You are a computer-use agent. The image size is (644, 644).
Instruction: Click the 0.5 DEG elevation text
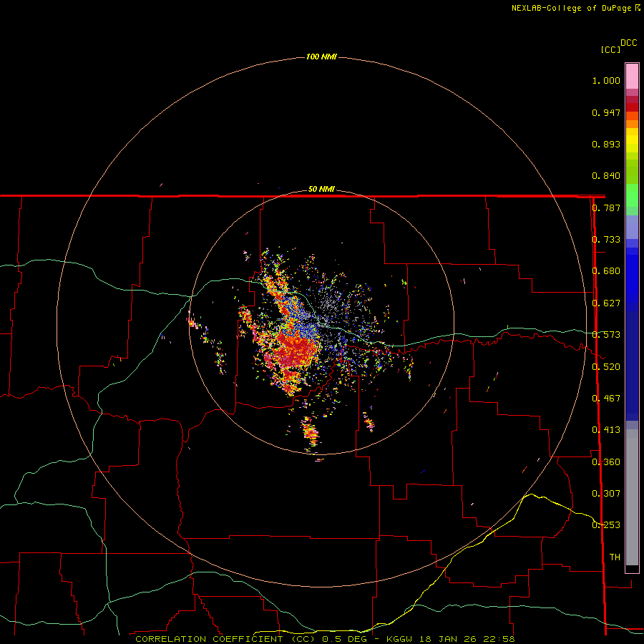345,639
